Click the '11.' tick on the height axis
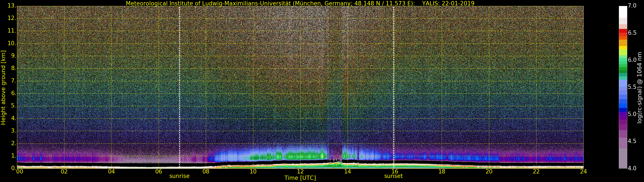Viewport: 644px width, 182px height. click(12, 31)
